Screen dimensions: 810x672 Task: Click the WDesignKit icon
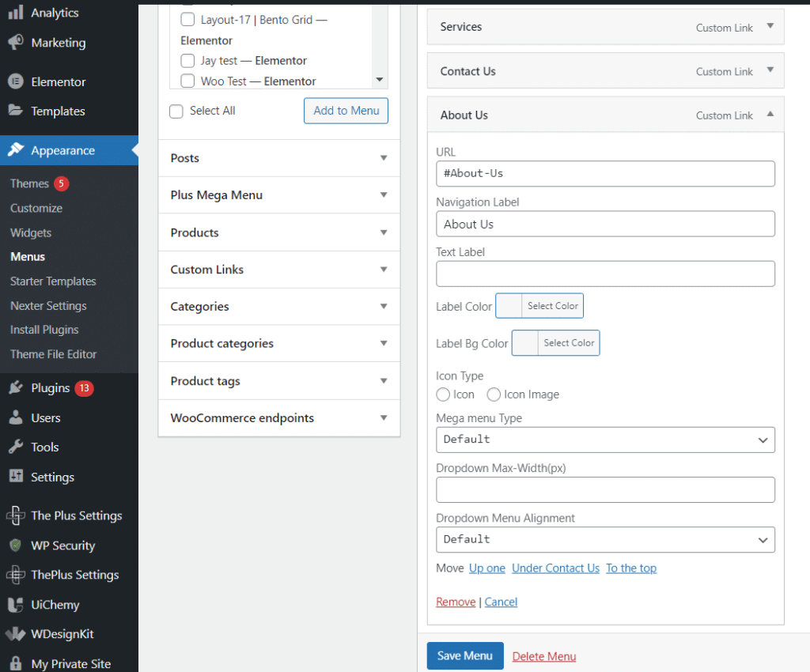(x=16, y=634)
